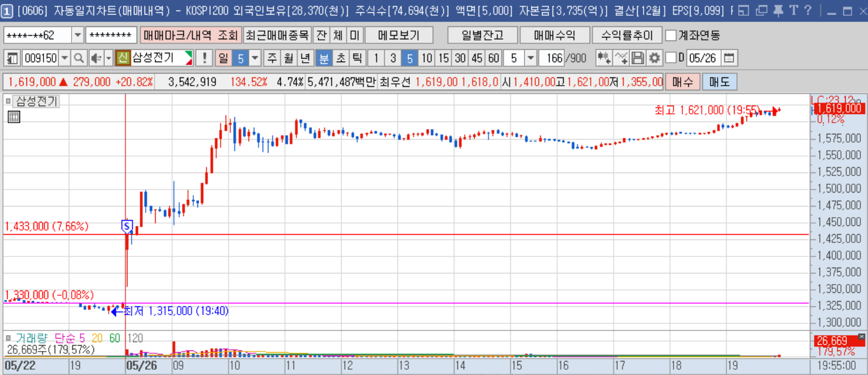Choose the 15 minute interval
Screen dimensions: 868x375
tap(443, 58)
